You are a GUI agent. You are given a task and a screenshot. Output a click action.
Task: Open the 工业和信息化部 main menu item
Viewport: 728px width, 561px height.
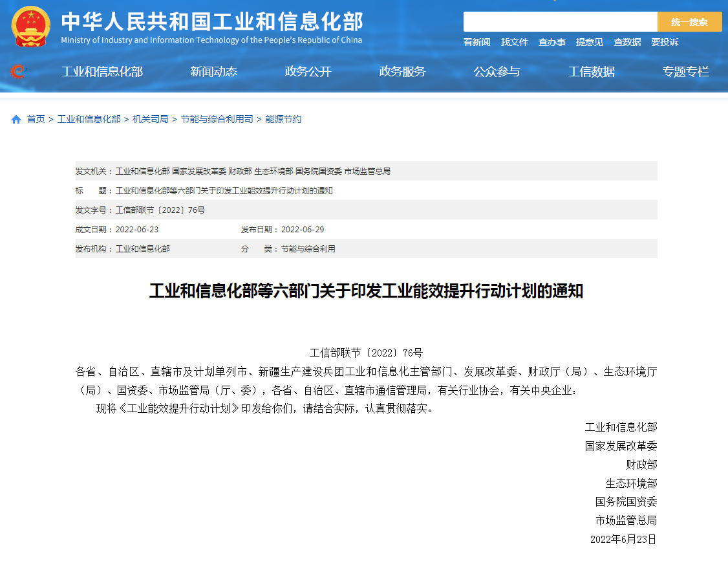[x=102, y=72]
